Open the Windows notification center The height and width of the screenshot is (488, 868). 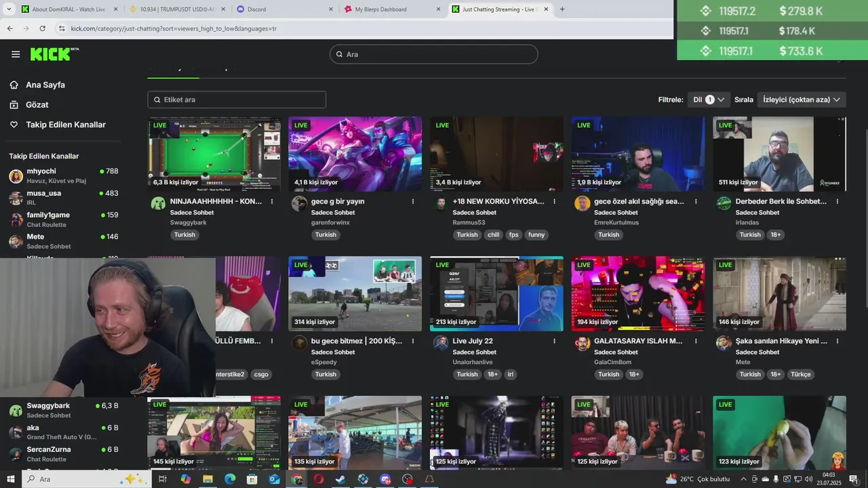853,479
